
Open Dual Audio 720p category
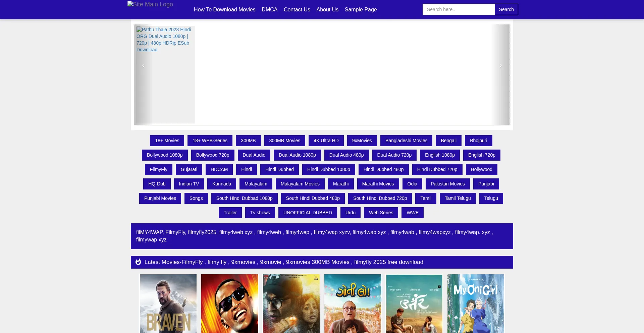(x=394, y=155)
